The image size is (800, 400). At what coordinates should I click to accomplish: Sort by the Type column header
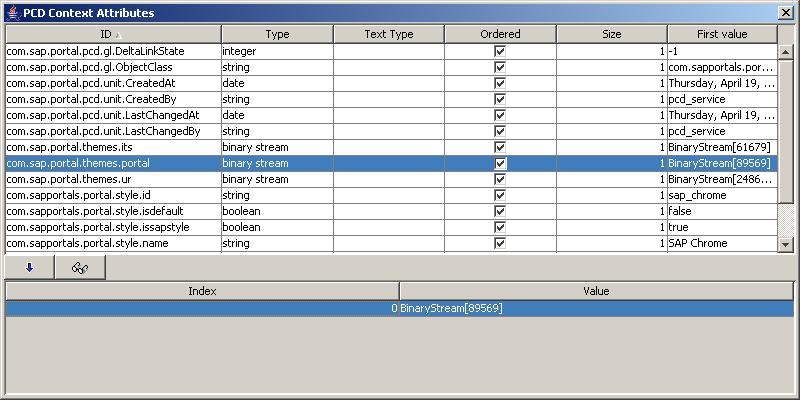[x=277, y=34]
